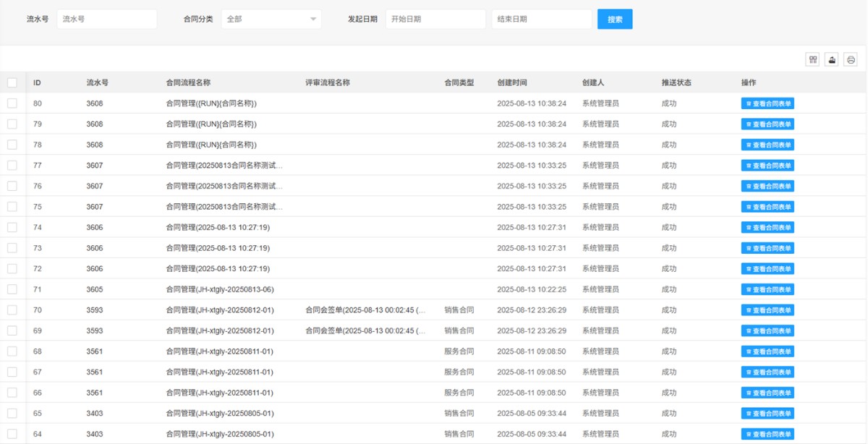Open 查看合同表单 for ID 71
This screenshot has width=868, height=444.
point(767,290)
